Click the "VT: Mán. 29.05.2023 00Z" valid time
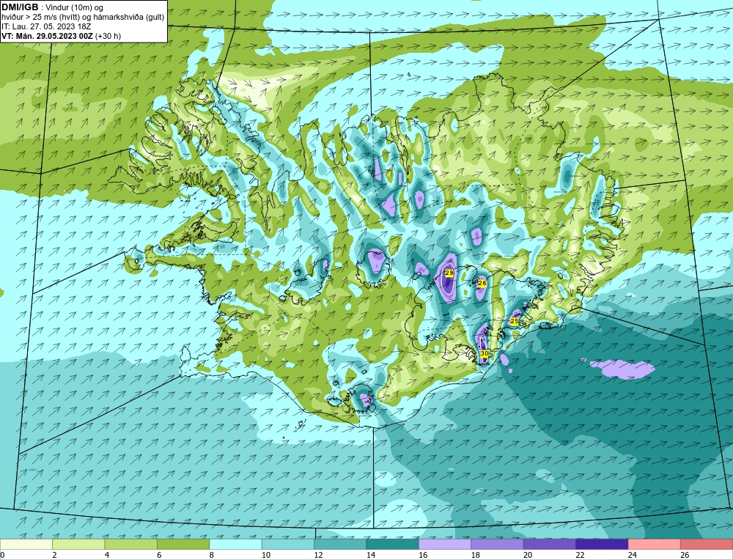 pos(48,36)
